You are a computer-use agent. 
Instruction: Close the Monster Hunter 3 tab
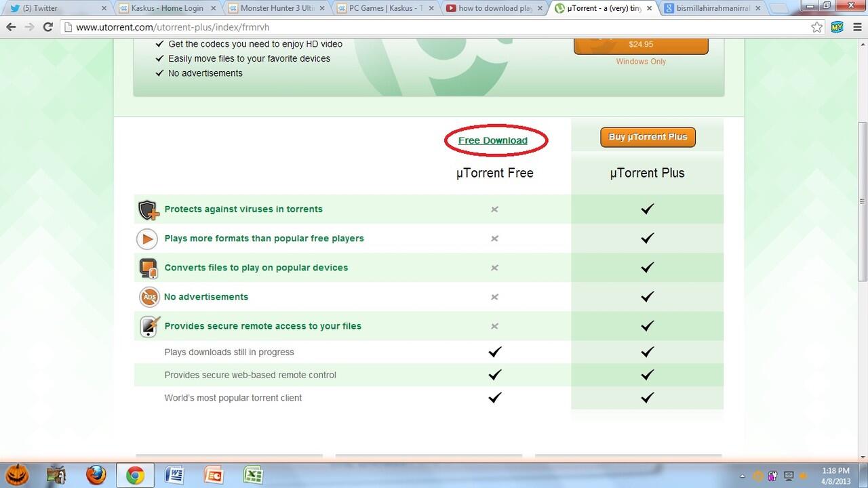(322, 9)
